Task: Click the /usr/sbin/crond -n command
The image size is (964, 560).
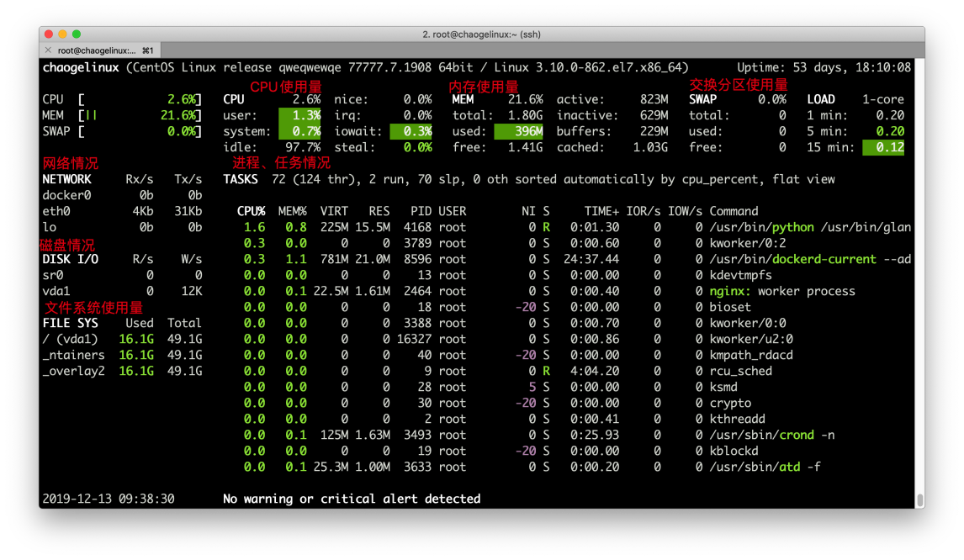Action: 771,436
